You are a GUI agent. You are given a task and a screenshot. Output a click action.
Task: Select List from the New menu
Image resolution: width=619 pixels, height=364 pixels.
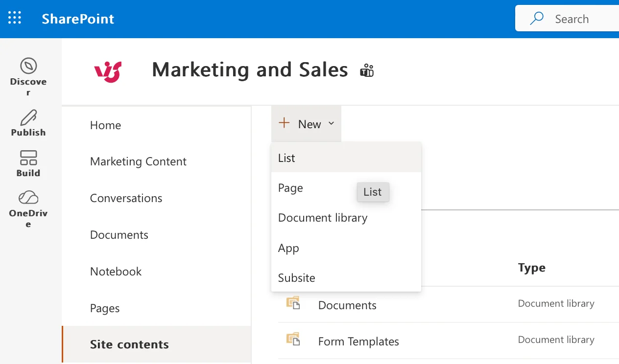(346, 158)
